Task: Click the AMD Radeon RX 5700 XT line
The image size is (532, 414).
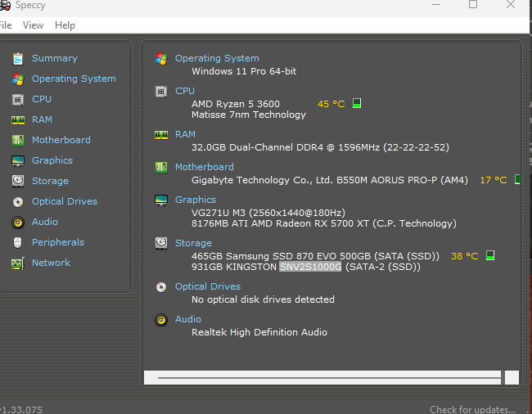Action: tap(324, 224)
